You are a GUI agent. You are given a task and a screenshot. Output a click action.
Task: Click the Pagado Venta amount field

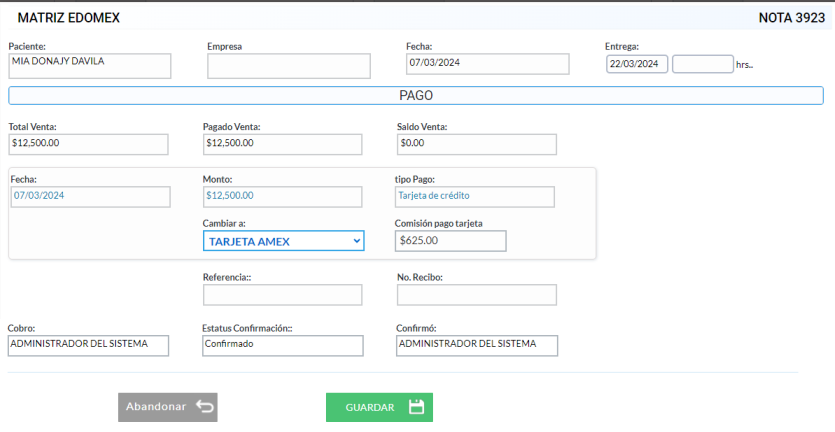click(282, 144)
